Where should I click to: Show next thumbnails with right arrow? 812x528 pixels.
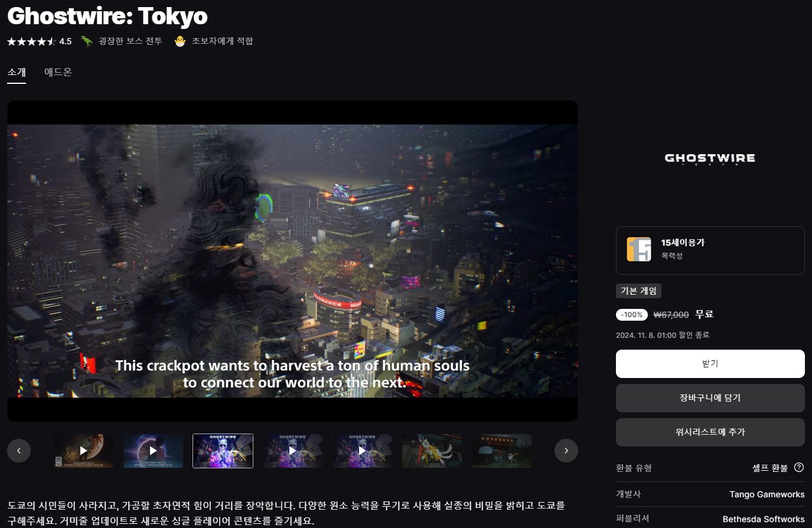tap(566, 451)
